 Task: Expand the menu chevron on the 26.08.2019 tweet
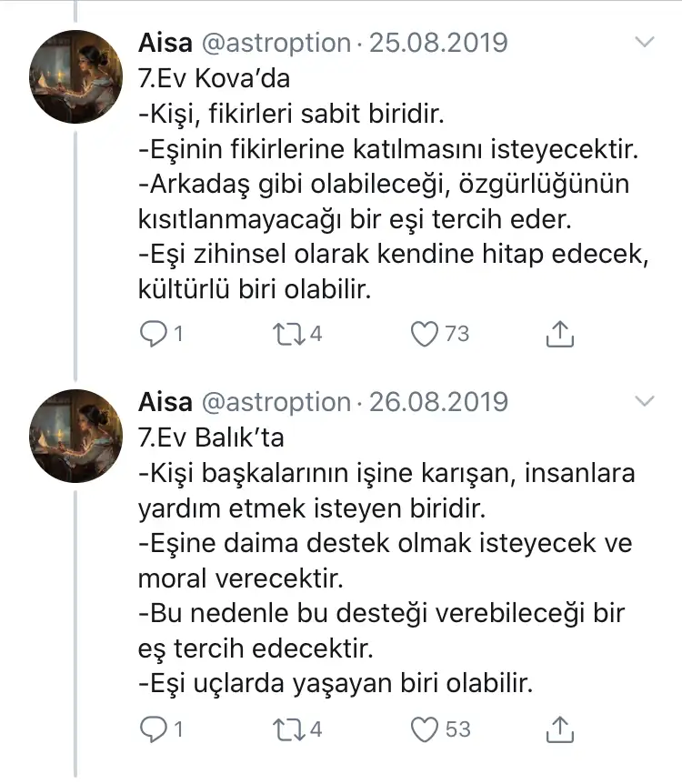tap(644, 401)
